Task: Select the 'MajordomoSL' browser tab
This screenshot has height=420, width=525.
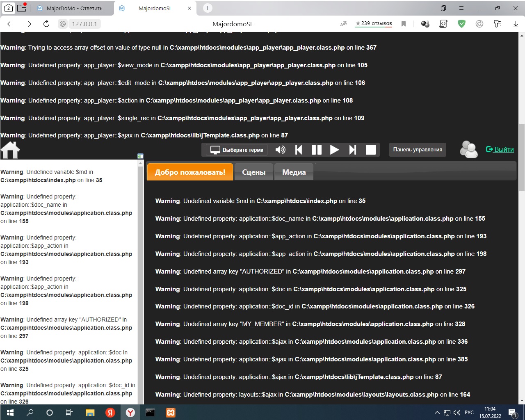Action: [155, 8]
